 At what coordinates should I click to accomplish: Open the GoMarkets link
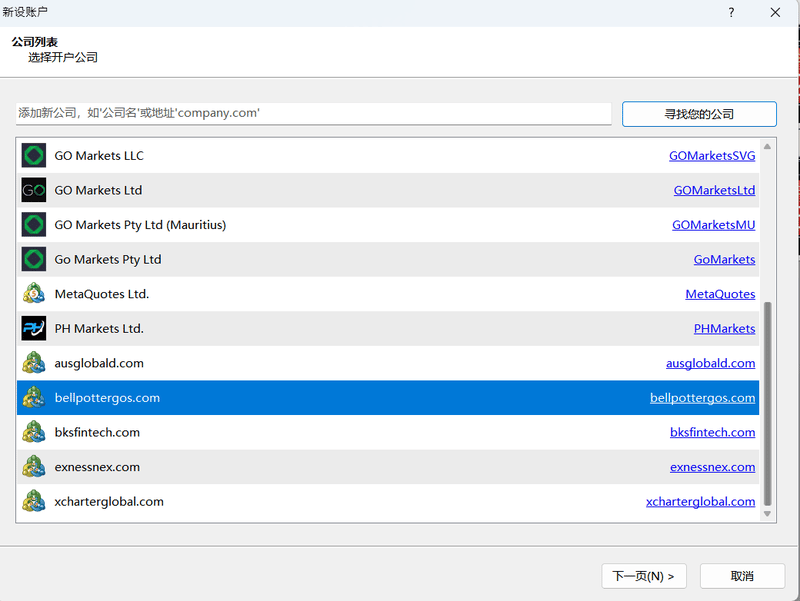[724, 260]
